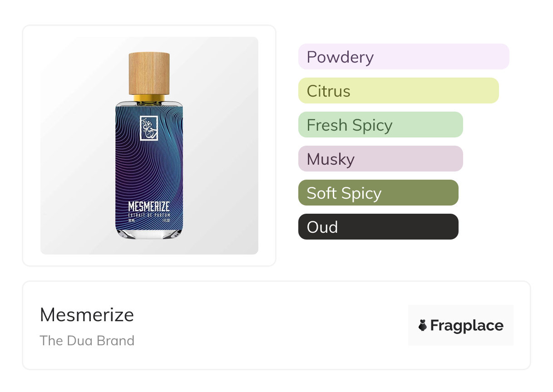
Task: Click the 1 FL OZ text on the bottle
Action: click(166, 220)
